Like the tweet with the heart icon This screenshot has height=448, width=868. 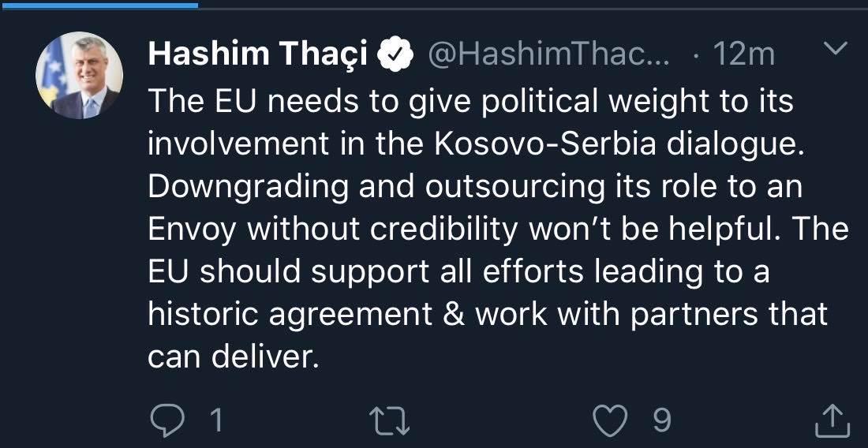pyautogui.click(x=611, y=420)
